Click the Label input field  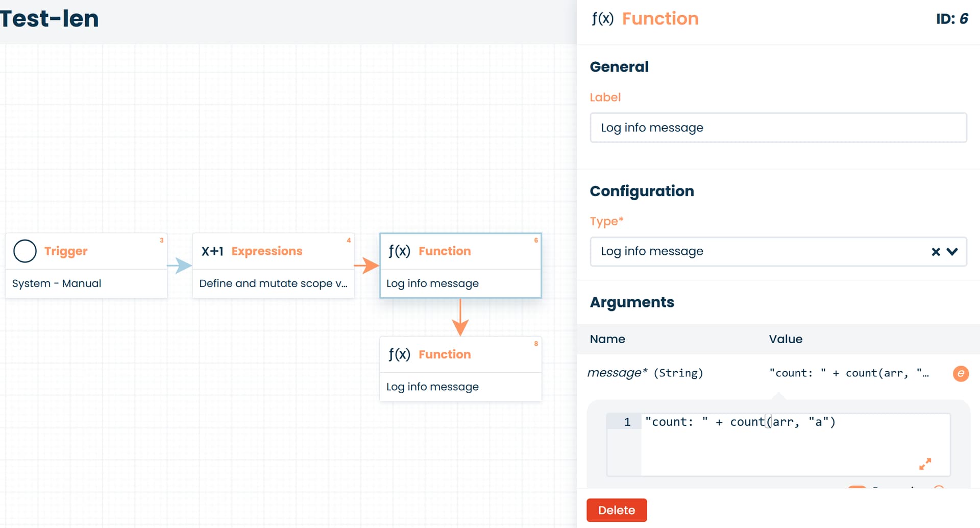(x=778, y=128)
